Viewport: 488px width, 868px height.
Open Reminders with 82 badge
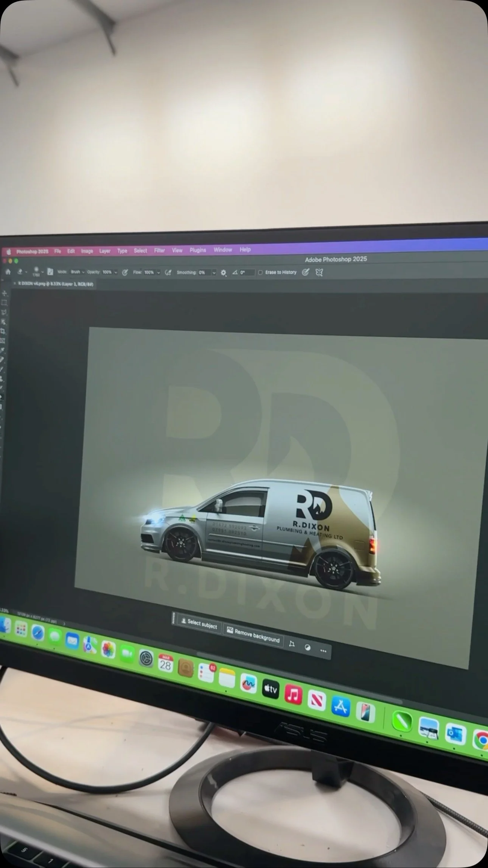pyautogui.click(x=206, y=673)
